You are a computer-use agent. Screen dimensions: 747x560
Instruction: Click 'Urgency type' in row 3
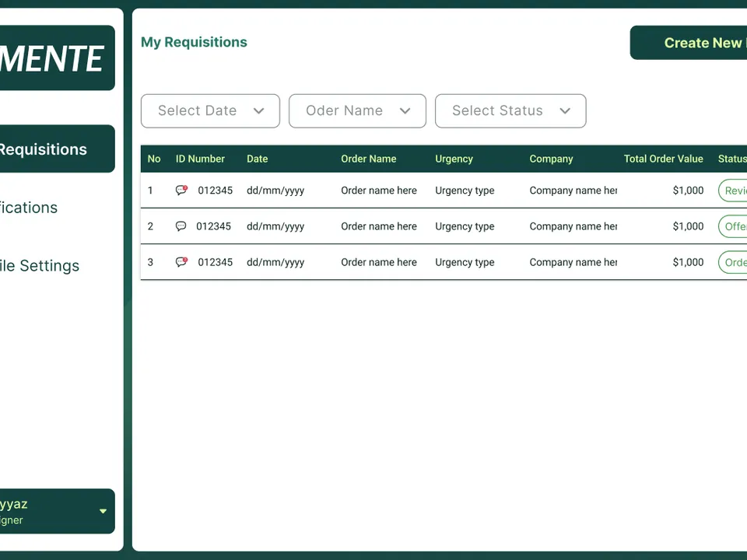pos(465,262)
